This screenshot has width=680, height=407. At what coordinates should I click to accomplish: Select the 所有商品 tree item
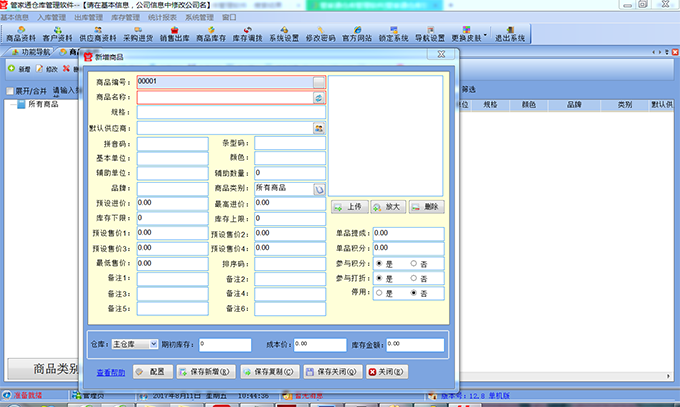coord(43,105)
